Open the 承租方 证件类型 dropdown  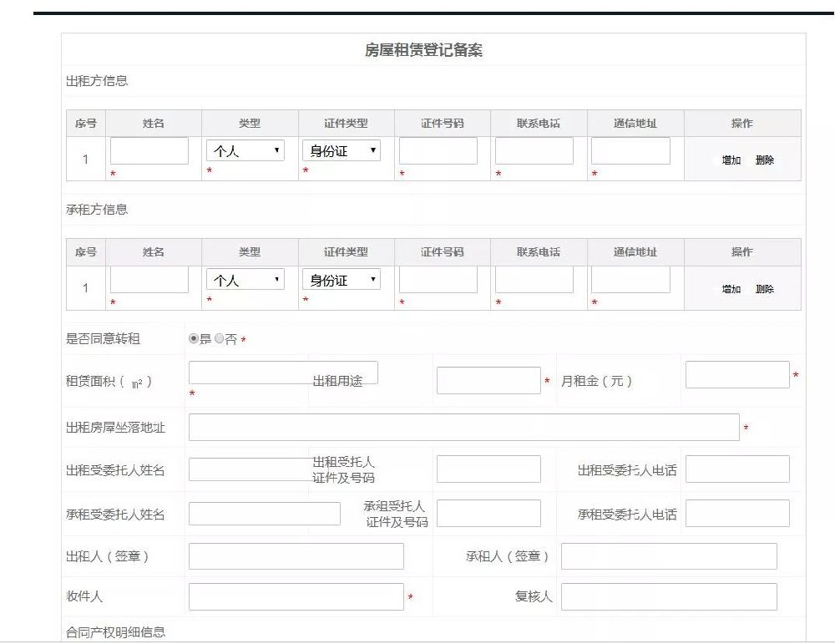342,280
